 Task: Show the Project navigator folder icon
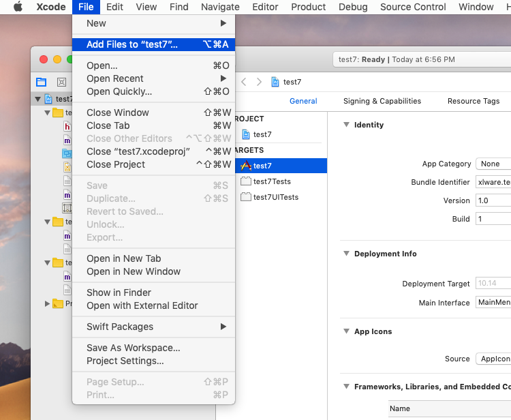click(42, 82)
